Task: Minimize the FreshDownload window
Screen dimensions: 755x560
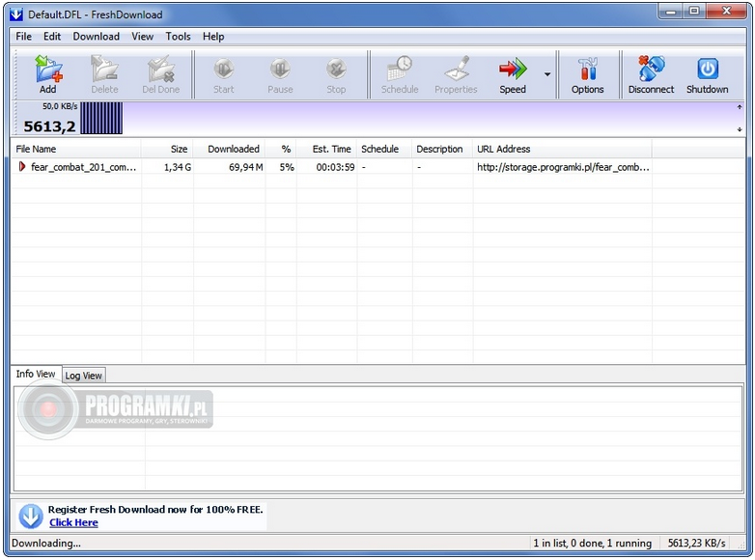Action: pos(671,12)
